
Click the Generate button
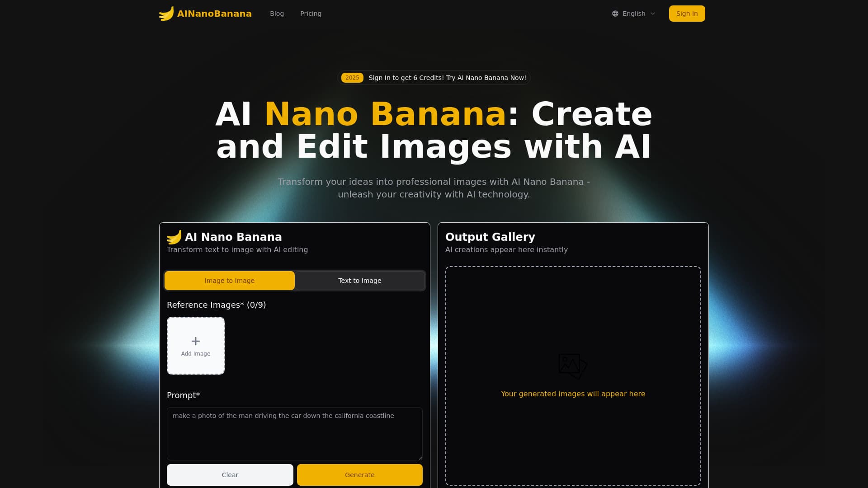click(359, 474)
